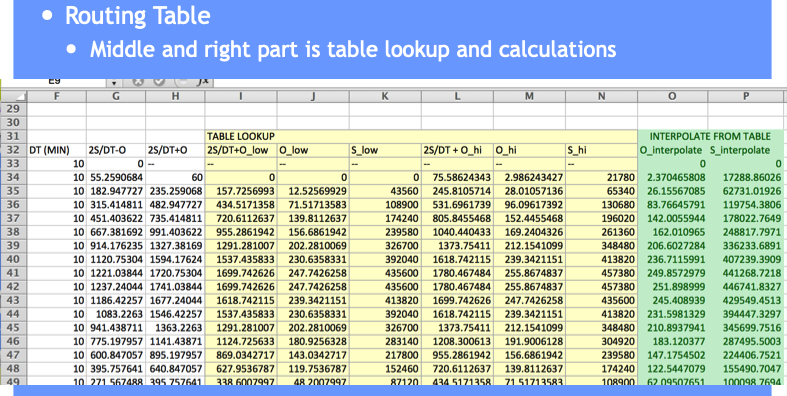Select column P header
787x396 pixels.
pos(746,96)
